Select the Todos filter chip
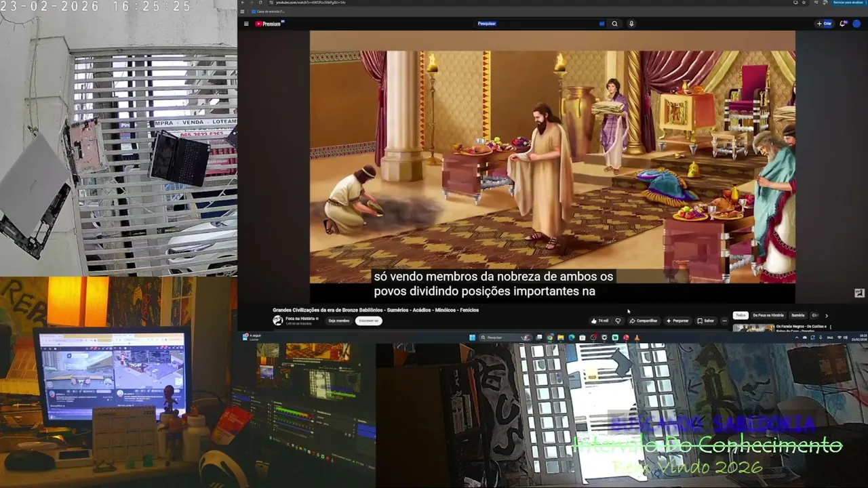 pos(741,315)
